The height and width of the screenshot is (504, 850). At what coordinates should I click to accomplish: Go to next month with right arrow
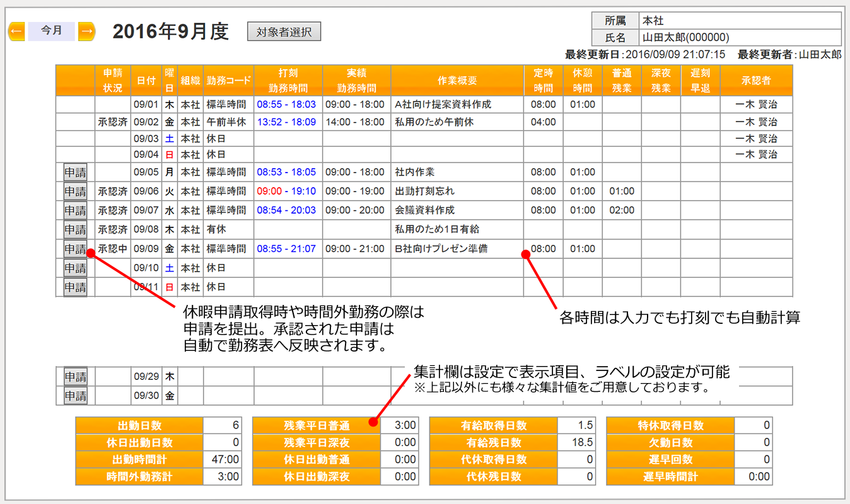coord(87,31)
